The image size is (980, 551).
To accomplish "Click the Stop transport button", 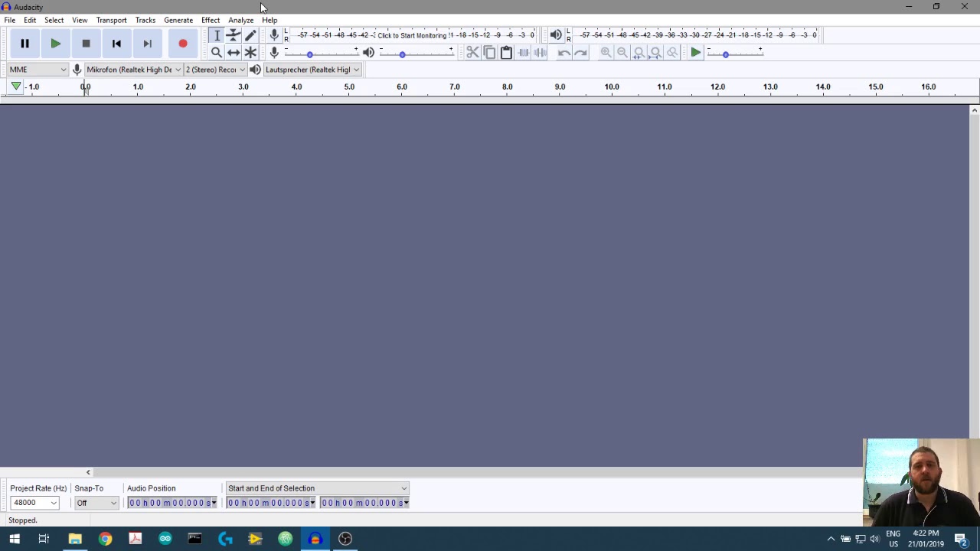I will [x=86, y=44].
